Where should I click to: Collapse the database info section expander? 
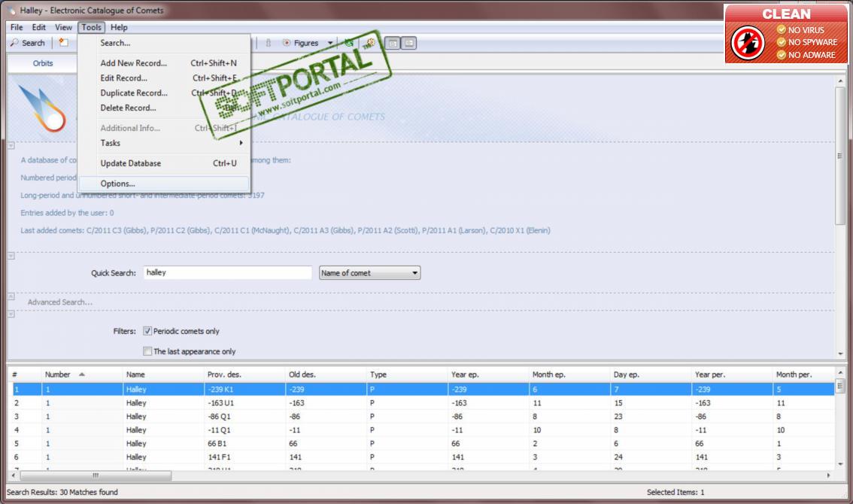point(11,146)
